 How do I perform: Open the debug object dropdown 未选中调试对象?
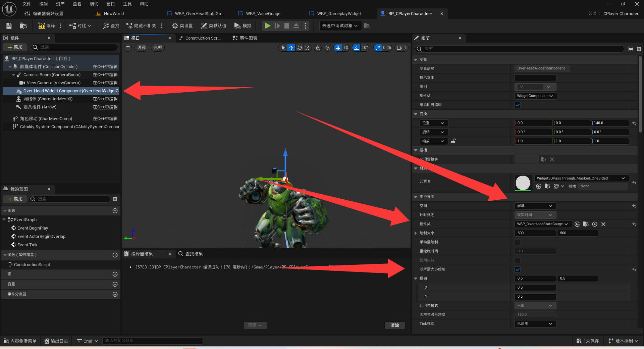[340, 26]
